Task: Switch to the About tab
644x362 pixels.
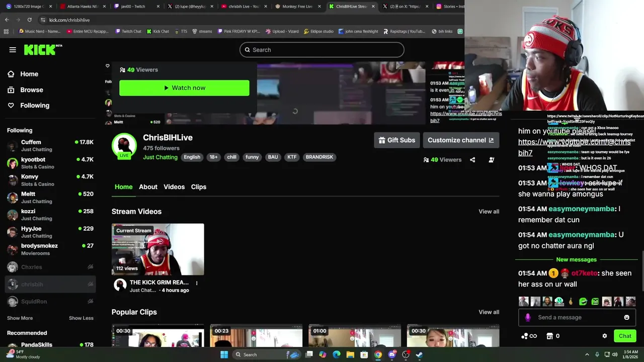Action: coord(148,187)
